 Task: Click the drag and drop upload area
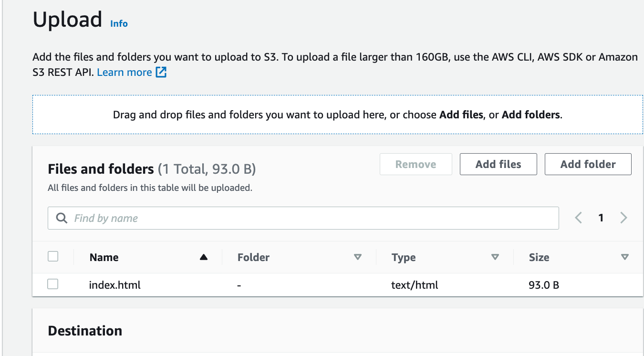click(337, 115)
